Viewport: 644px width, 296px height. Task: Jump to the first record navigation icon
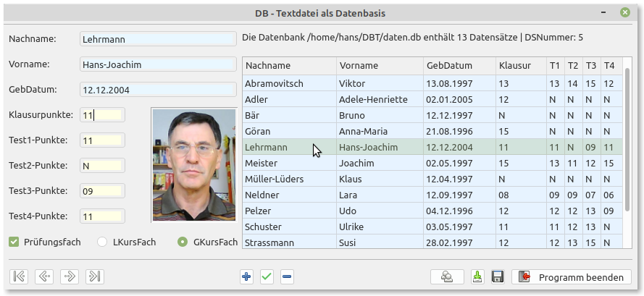tap(20, 276)
